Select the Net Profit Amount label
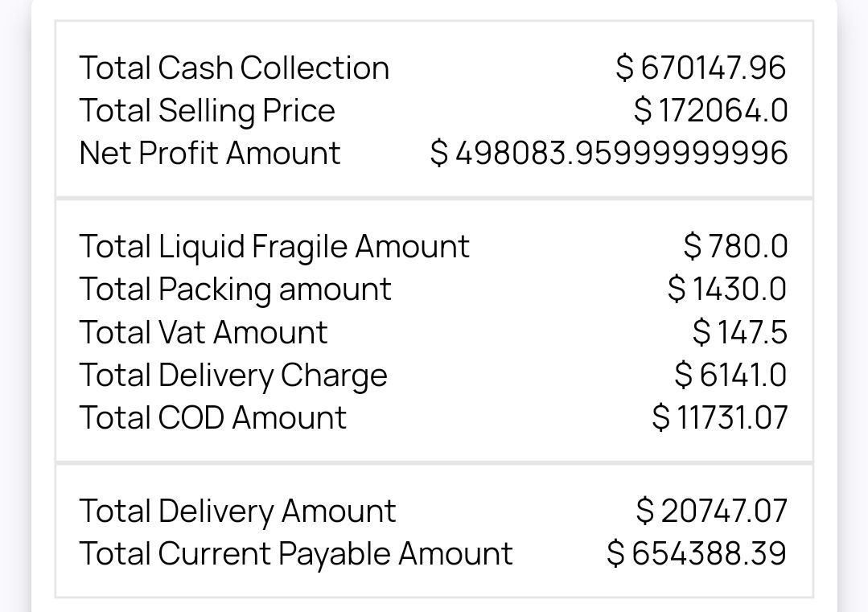The image size is (868, 612). coord(210,153)
